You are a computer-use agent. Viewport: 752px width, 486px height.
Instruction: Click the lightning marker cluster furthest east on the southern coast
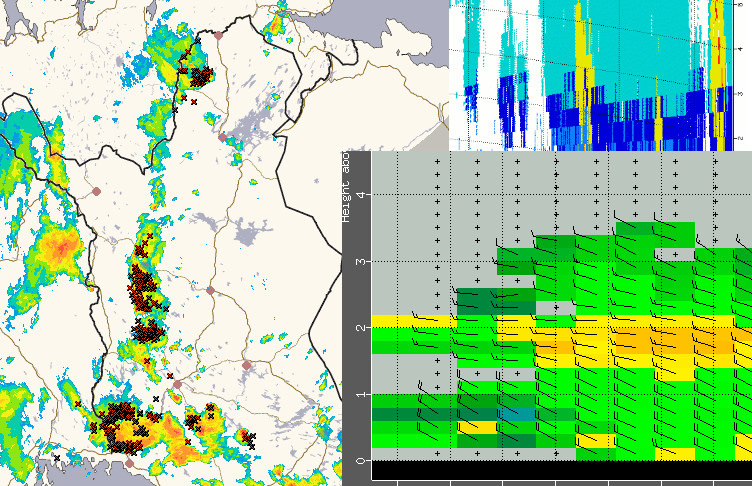tap(247, 436)
